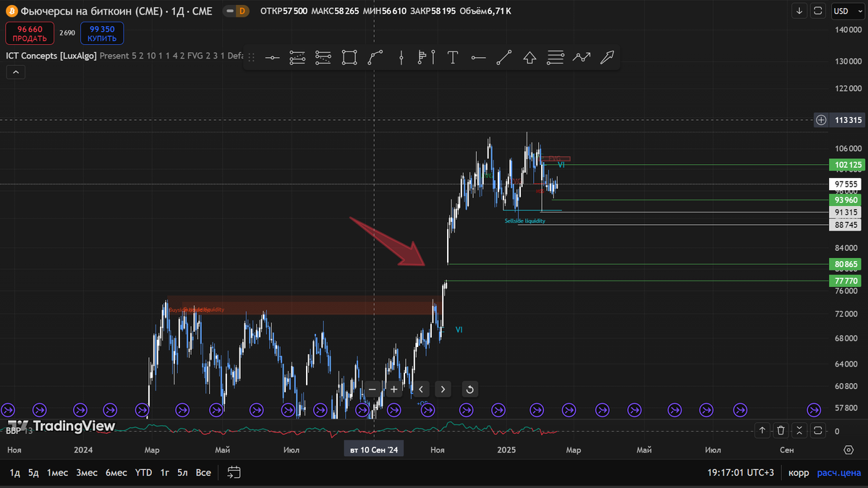This screenshot has height=488, width=868.
Task: Click the square icon left of USD
Action: (x=818, y=11)
